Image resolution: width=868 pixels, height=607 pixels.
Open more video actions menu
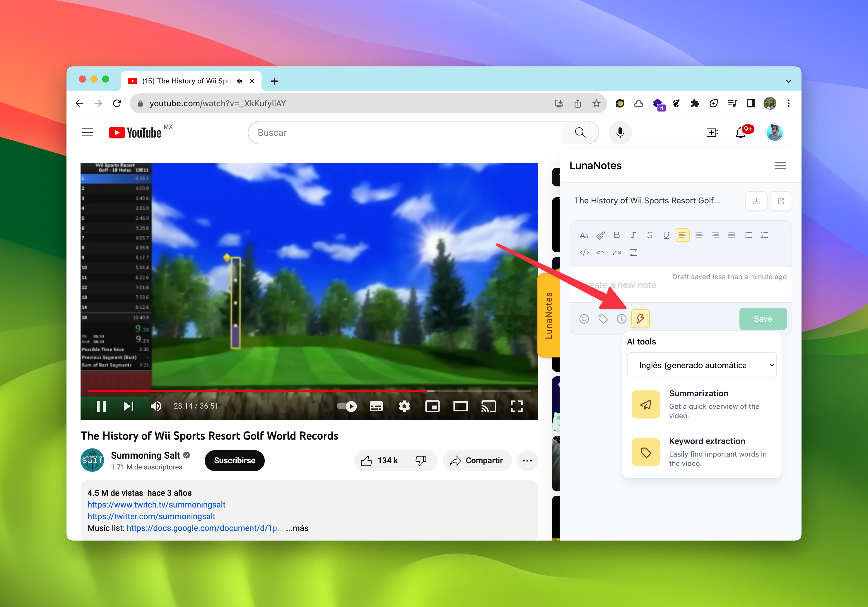pos(527,460)
